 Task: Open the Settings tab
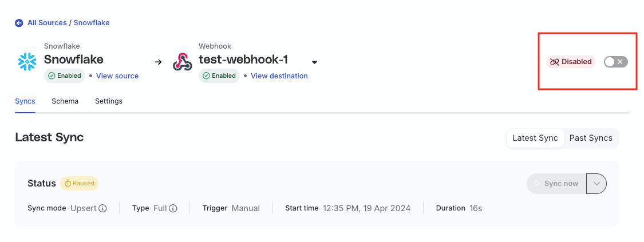pyautogui.click(x=108, y=101)
